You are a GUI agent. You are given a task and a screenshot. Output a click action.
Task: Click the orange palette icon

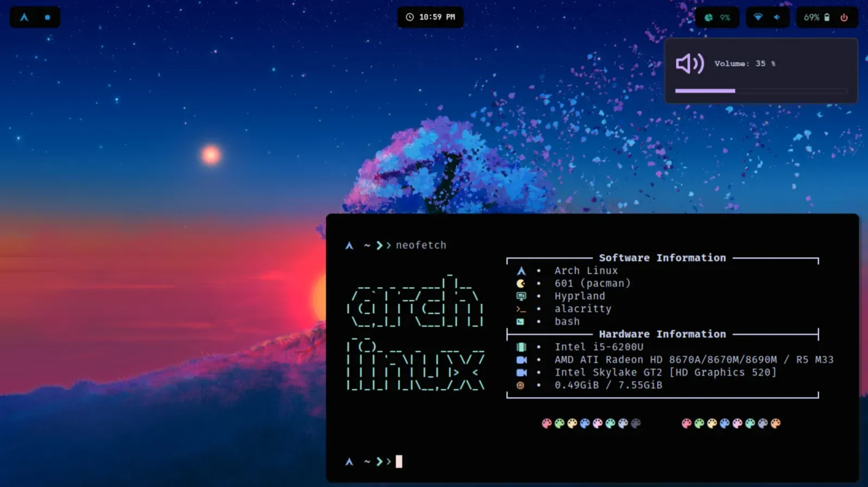[776, 423]
